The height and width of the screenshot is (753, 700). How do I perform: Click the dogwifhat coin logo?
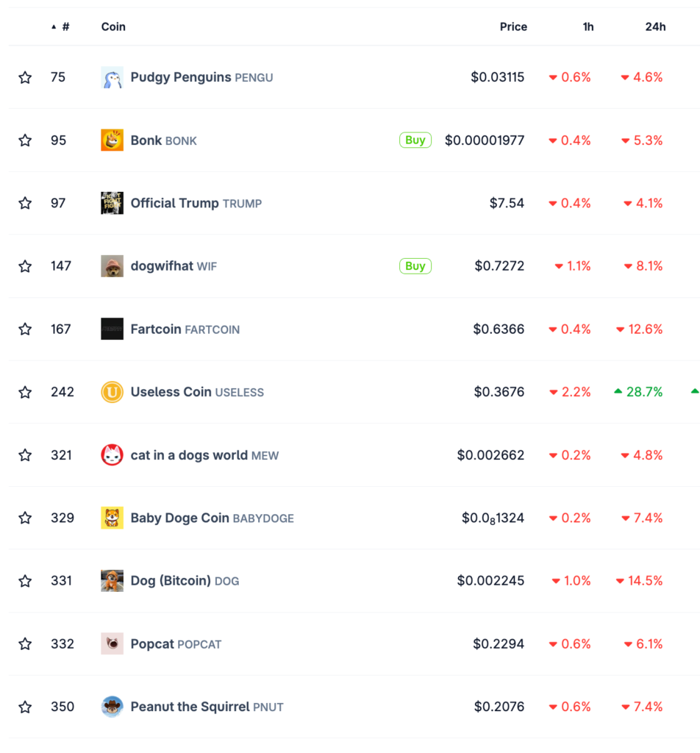tap(112, 265)
